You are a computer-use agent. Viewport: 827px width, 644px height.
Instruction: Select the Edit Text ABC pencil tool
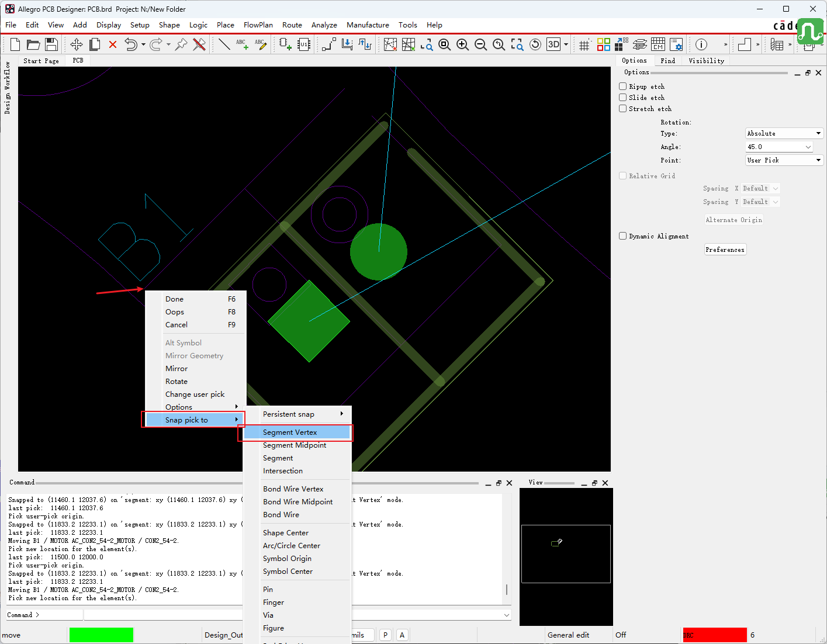tap(261, 44)
